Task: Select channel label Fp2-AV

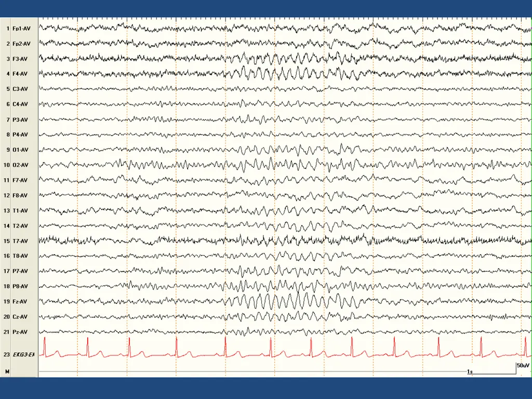Action: [21, 44]
